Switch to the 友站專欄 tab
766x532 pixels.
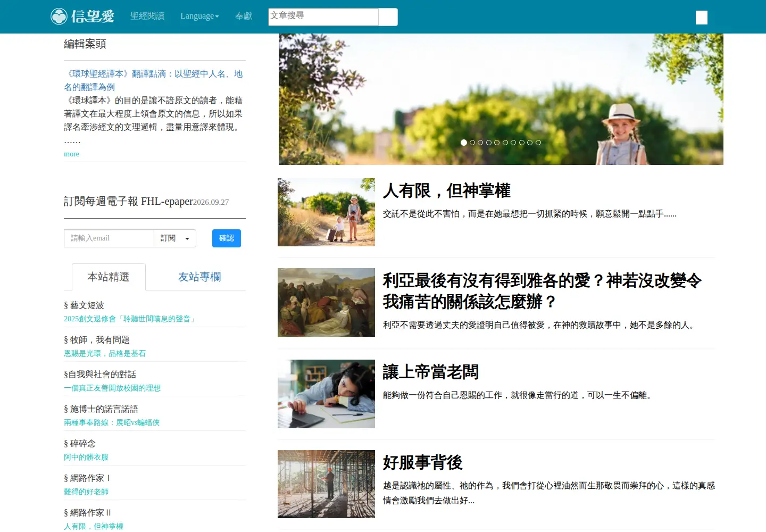point(199,277)
